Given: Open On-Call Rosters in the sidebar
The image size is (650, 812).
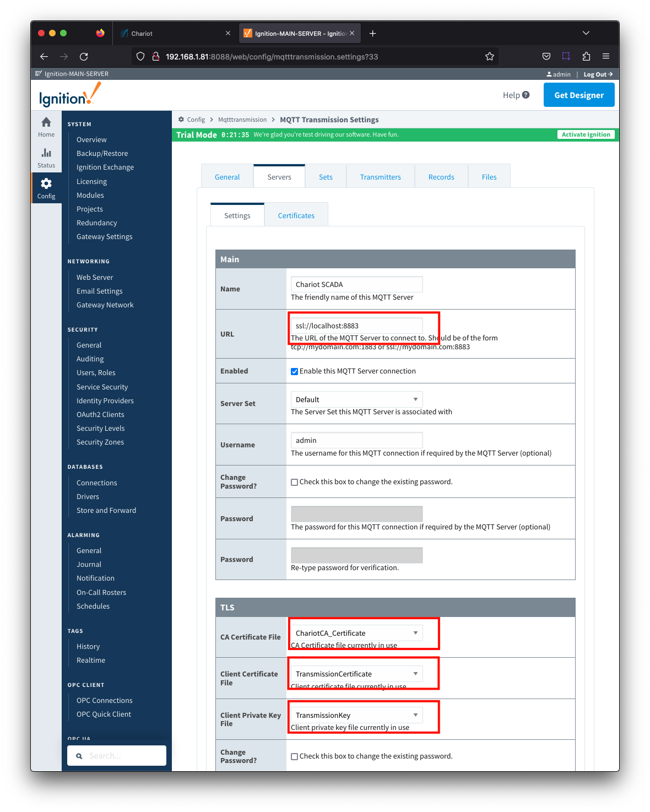Looking at the screenshot, I should 101,593.
